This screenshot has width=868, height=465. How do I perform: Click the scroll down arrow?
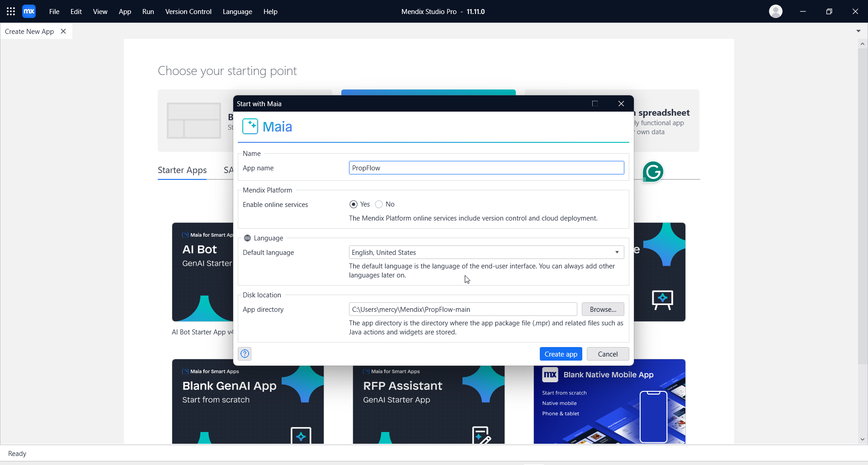point(862,439)
